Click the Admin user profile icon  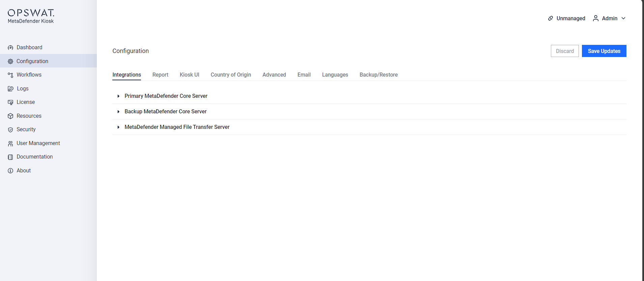[596, 18]
